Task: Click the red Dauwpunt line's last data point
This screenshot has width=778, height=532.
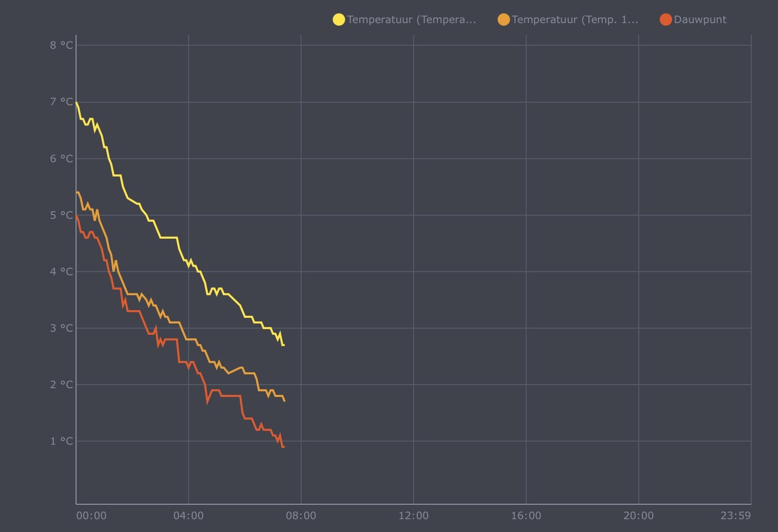Action: (x=284, y=447)
